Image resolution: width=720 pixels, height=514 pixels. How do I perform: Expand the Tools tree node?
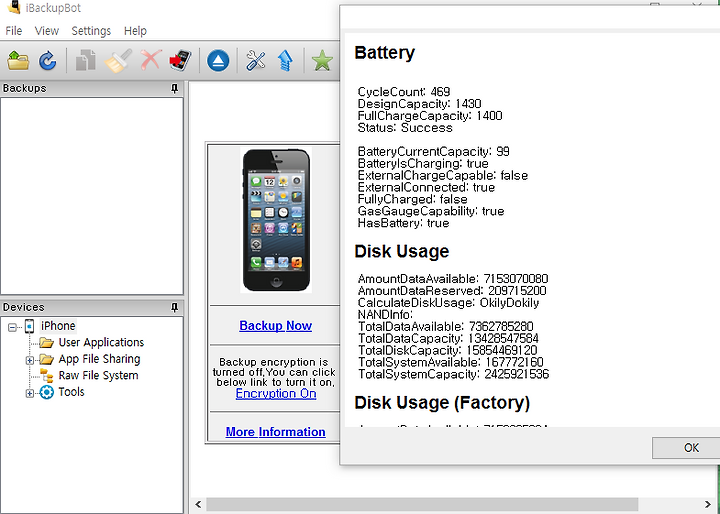(29, 393)
